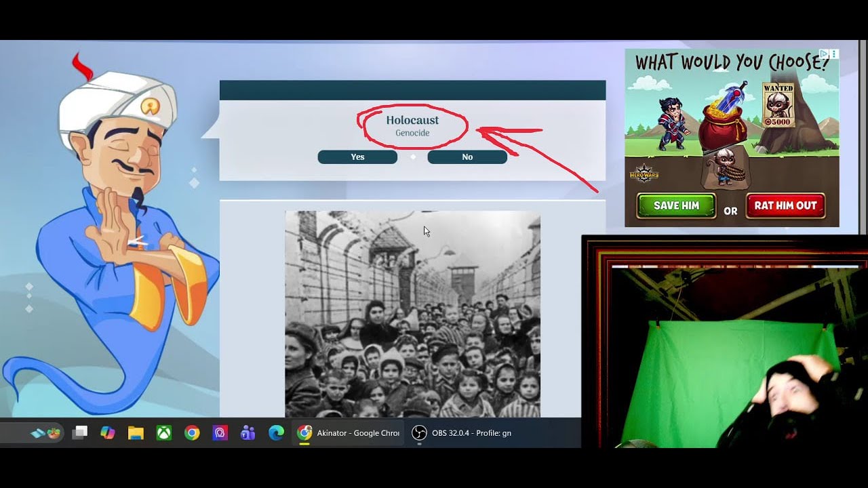Click the Holocaust guess title text
Viewport: 868px width, 488px height.
click(x=412, y=120)
